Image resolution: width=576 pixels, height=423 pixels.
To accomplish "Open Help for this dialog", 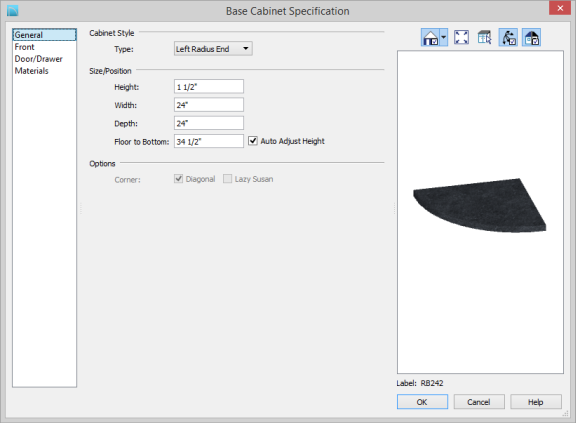I will click(x=536, y=402).
